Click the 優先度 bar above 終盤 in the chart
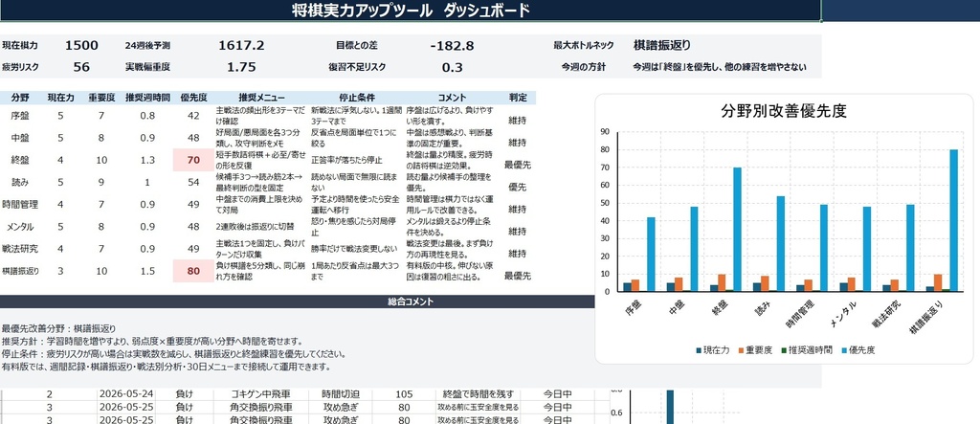Viewport: 980px width, 424px height. coord(738,230)
